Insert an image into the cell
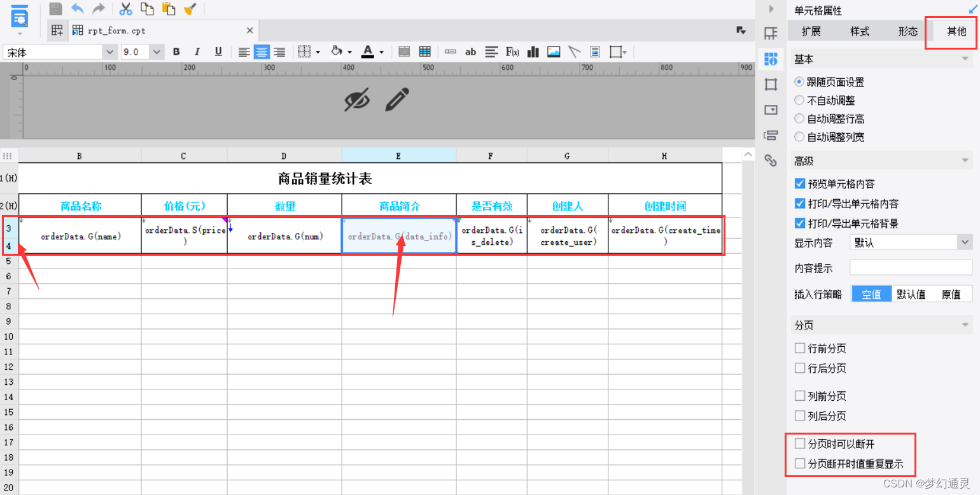This screenshot has width=980, height=495. tap(554, 52)
